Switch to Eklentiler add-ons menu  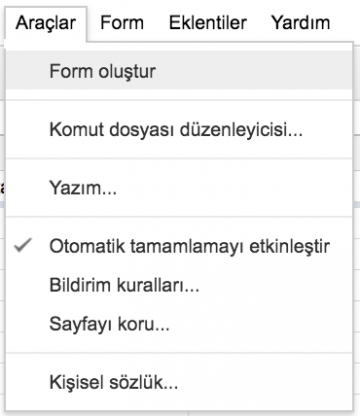[x=208, y=23]
